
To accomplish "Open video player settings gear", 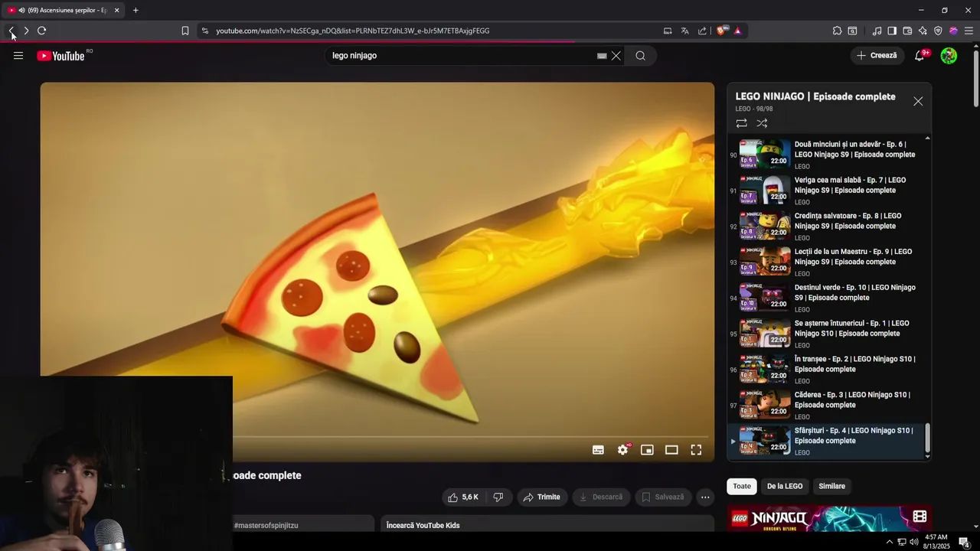I will coord(623,450).
